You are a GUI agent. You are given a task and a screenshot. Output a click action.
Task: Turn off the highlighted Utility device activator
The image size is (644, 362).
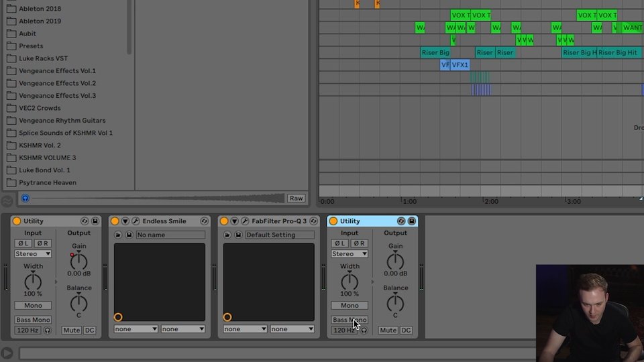pos(333,221)
